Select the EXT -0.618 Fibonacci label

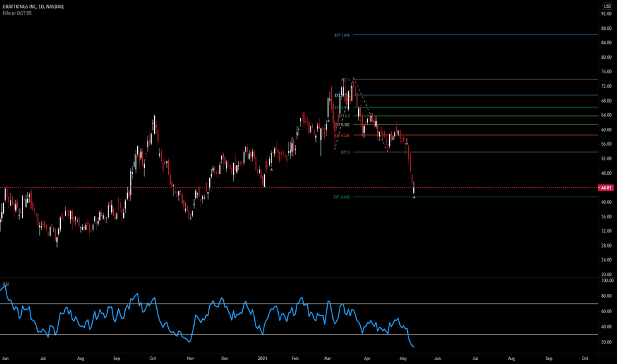[342, 197]
